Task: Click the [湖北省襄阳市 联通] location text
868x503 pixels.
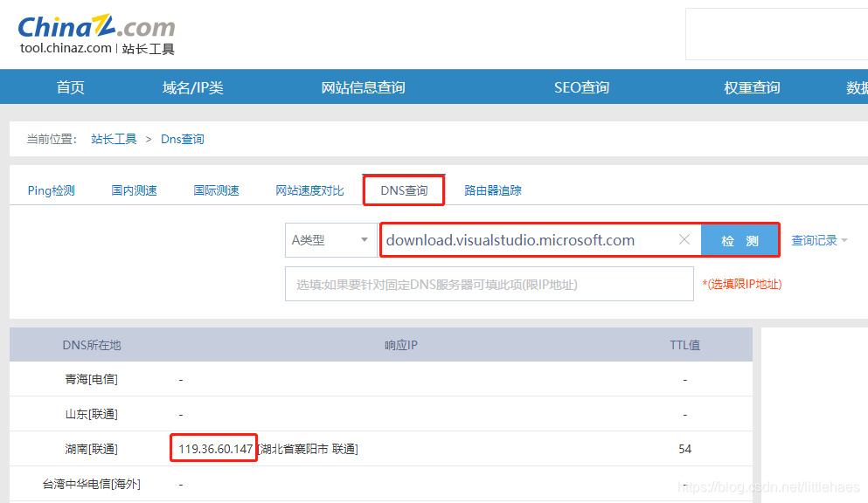Action: tap(308, 449)
